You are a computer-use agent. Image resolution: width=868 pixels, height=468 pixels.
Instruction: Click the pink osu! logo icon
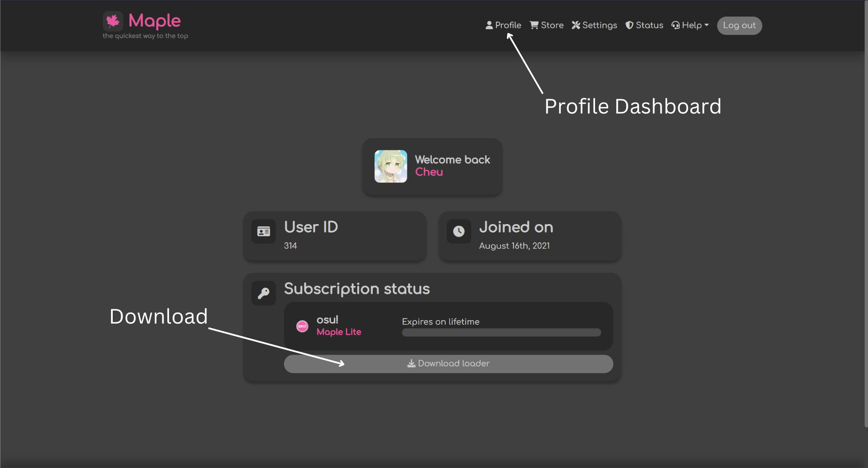302,326
